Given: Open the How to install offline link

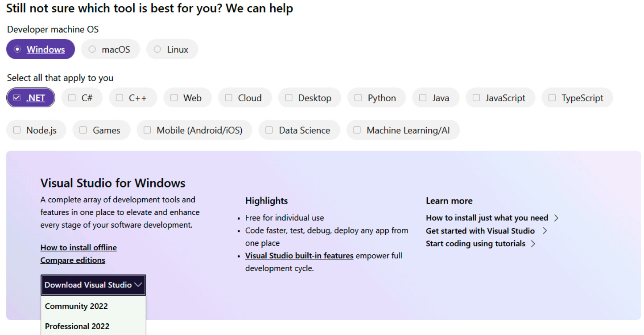Looking at the screenshot, I should coord(78,248).
